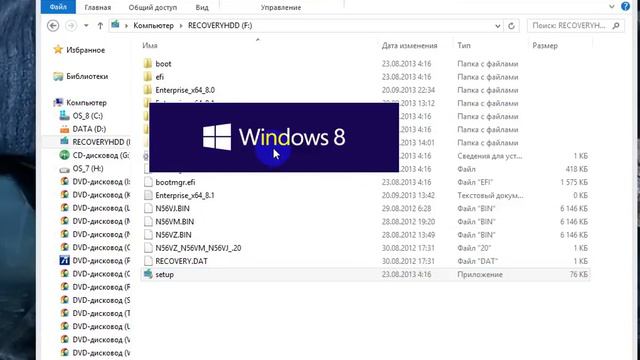This screenshot has height=360, width=640.
Task: Refresh the current folder
Action: (x=511, y=26)
